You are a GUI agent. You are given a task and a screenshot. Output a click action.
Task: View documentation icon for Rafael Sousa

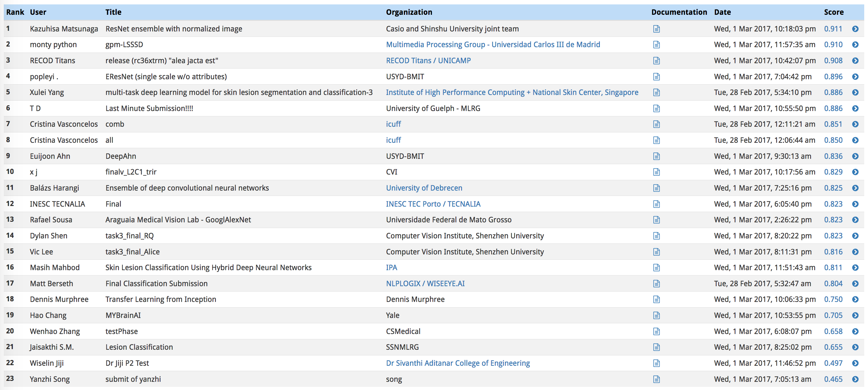[x=656, y=220]
